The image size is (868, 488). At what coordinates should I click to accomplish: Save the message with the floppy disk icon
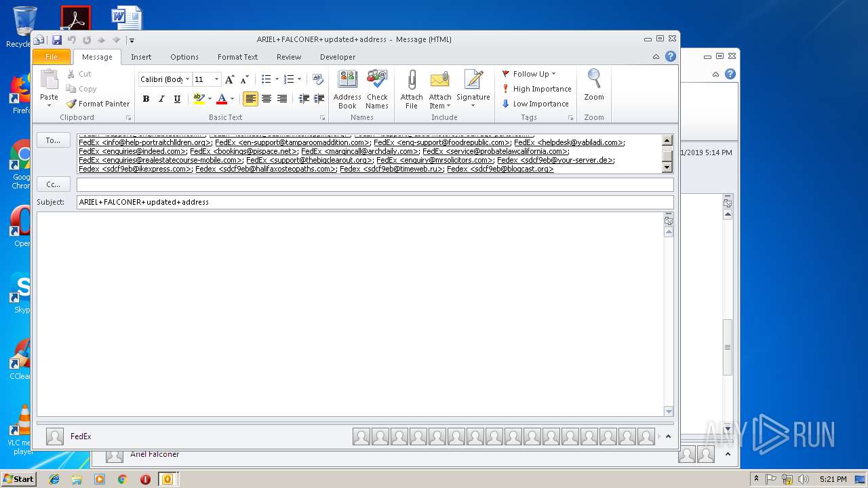(57, 40)
